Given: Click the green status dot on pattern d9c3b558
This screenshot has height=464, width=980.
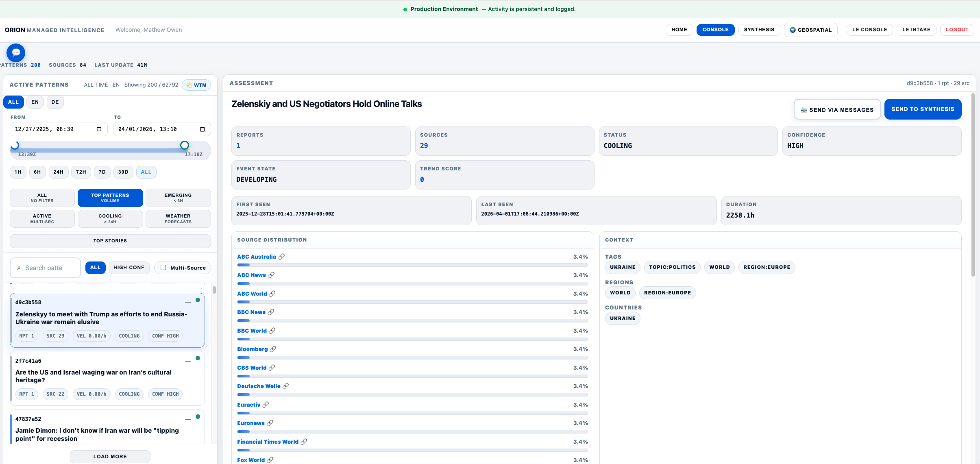Looking at the screenshot, I should point(198,300).
